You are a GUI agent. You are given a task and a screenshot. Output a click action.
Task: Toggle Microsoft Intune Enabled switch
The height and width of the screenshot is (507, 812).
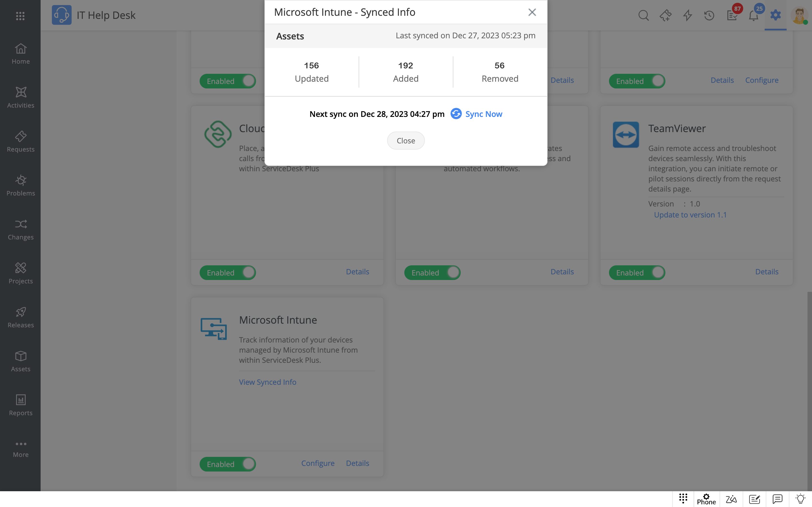tap(228, 464)
